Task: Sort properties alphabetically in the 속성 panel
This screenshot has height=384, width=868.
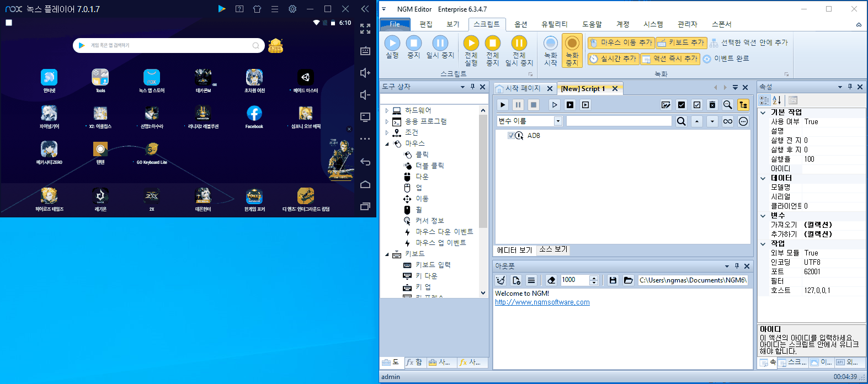Action: (777, 100)
